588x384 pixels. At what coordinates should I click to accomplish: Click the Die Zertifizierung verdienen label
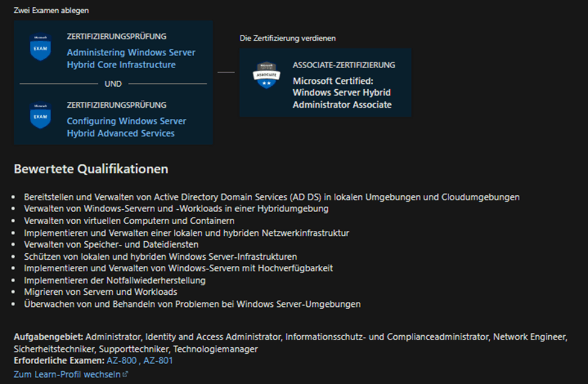coord(288,38)
